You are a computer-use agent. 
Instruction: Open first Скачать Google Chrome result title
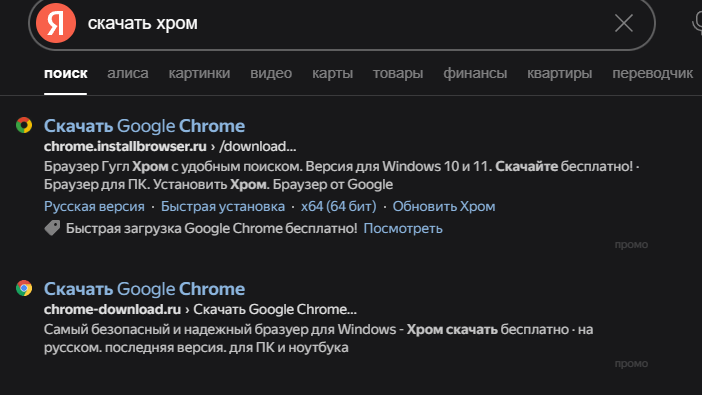[x=144, y=126]
